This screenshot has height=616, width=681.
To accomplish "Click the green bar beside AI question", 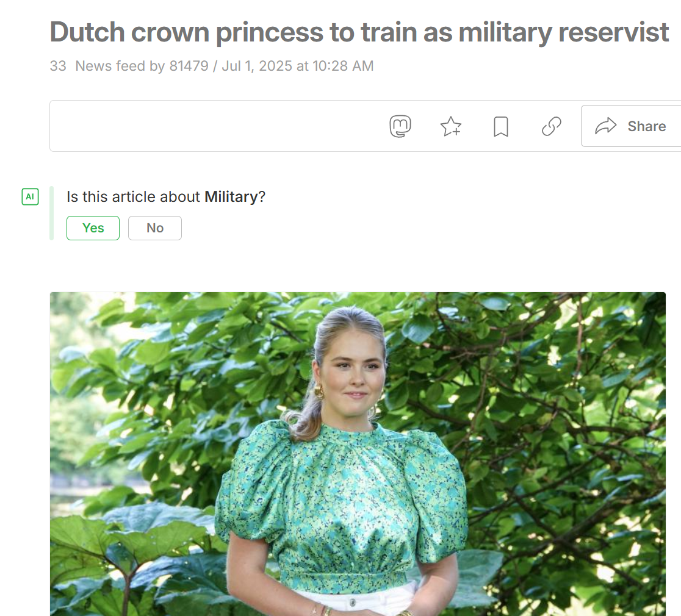I will click(x=52, y=213).
